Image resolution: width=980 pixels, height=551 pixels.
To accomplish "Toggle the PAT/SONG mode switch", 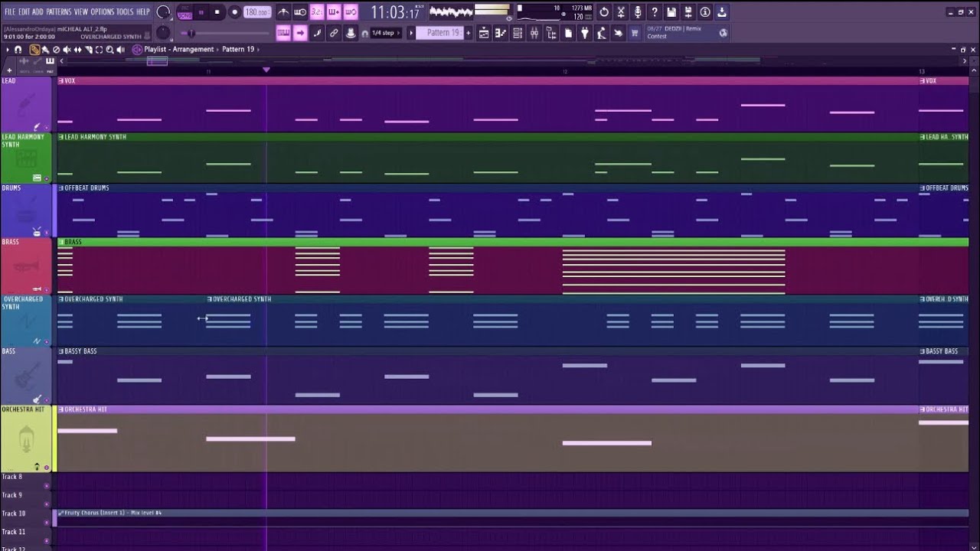I will tap(185, 12).
